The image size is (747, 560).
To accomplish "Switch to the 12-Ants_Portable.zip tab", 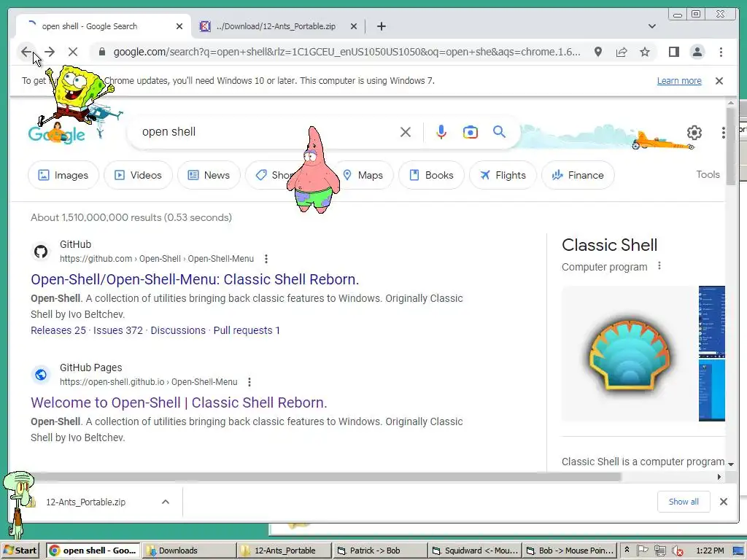I will tap(276, 26).
